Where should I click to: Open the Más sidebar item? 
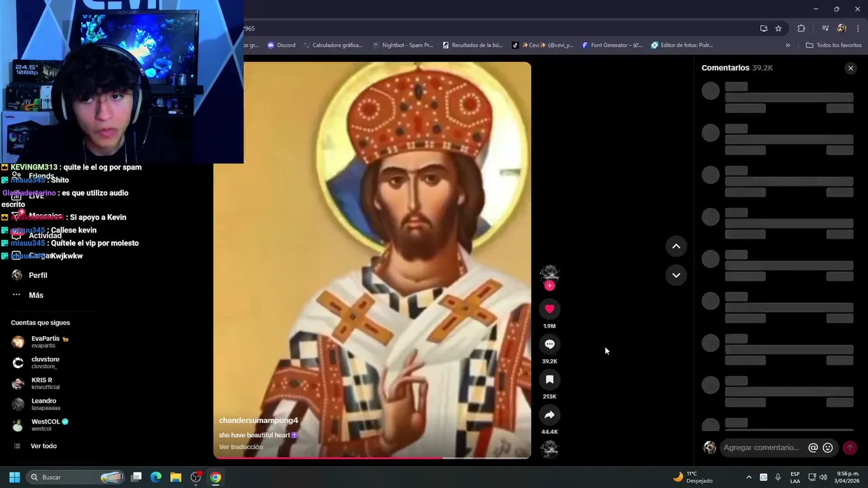36,296
